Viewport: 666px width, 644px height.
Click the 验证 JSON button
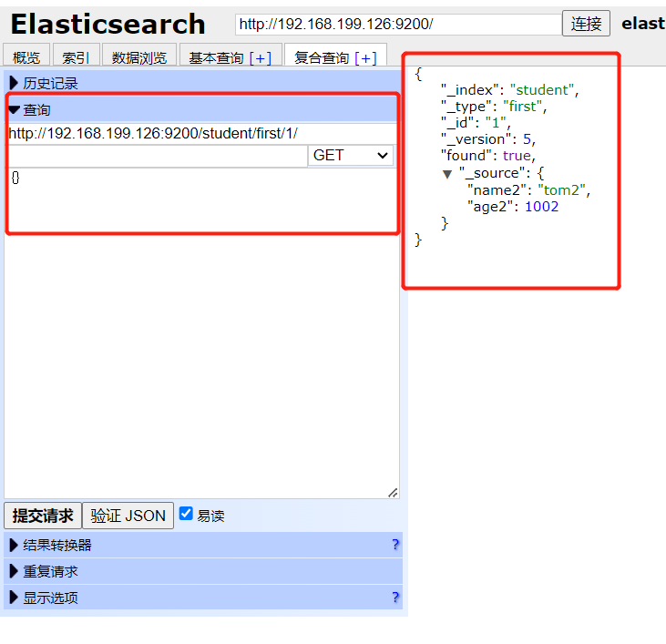[128, 516]
